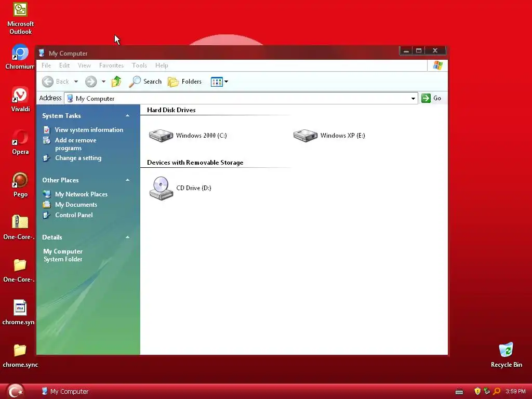Collapse the System Tasks section
Screen dimensions: 532x399
(128, 116)
